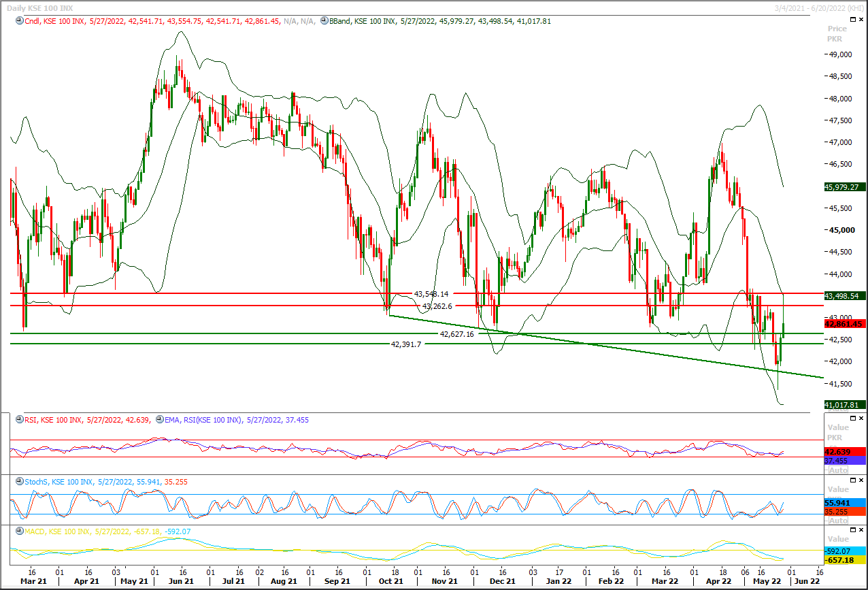Screen dimensions: 868x590
Task: Click the 49,000 price axis label
Action: coord(840,55)
